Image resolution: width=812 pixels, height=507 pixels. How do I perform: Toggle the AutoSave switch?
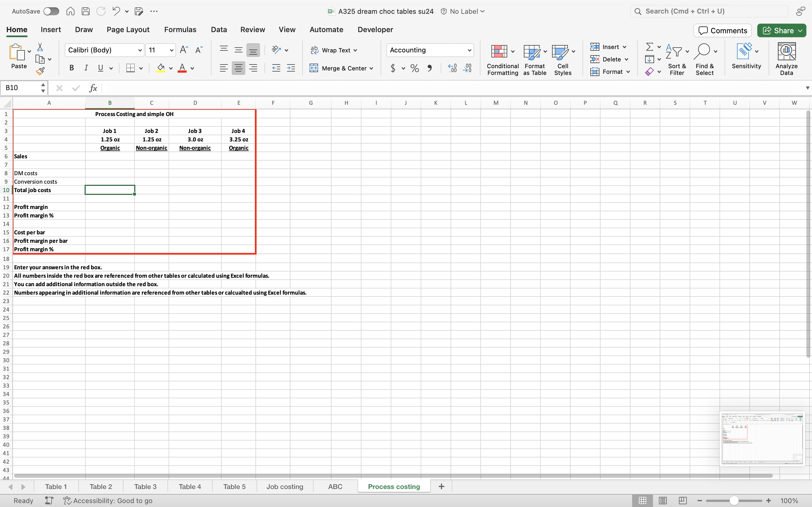point(51,11)
